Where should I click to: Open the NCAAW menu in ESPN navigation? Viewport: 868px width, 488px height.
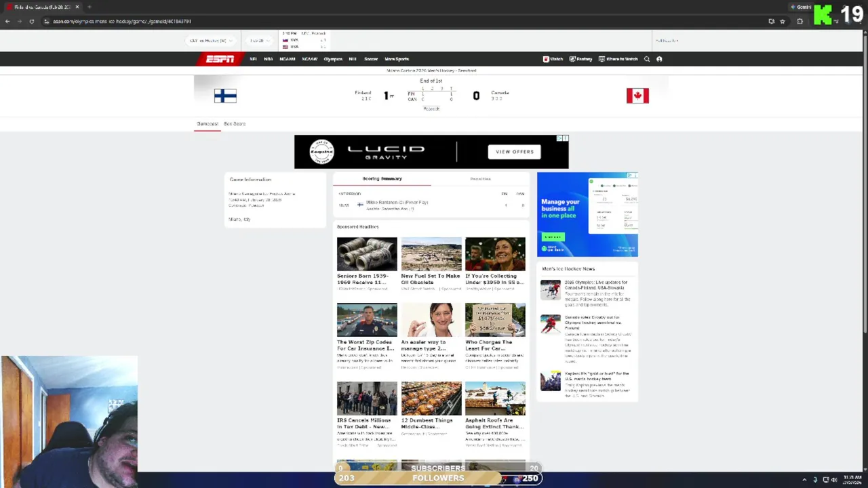tap(310, 59)
